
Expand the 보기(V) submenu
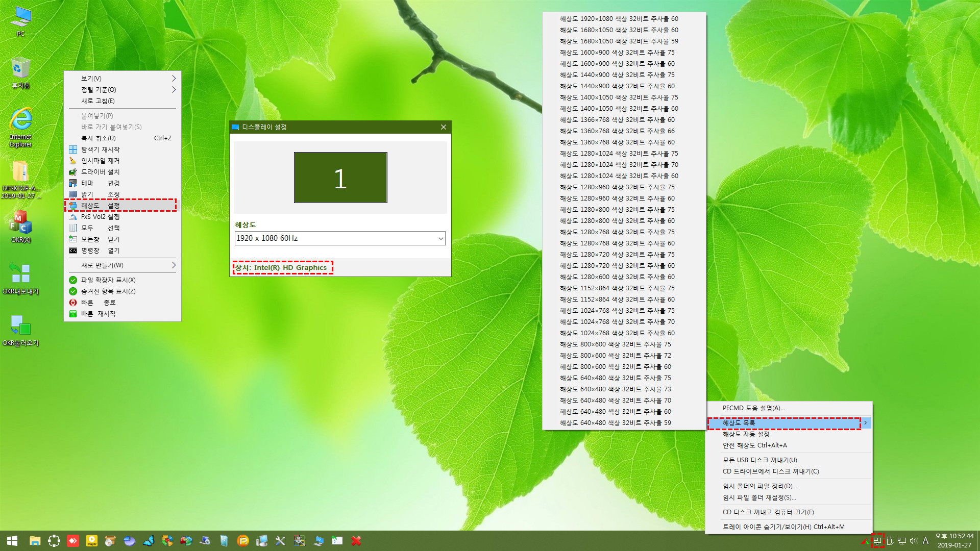122,79
